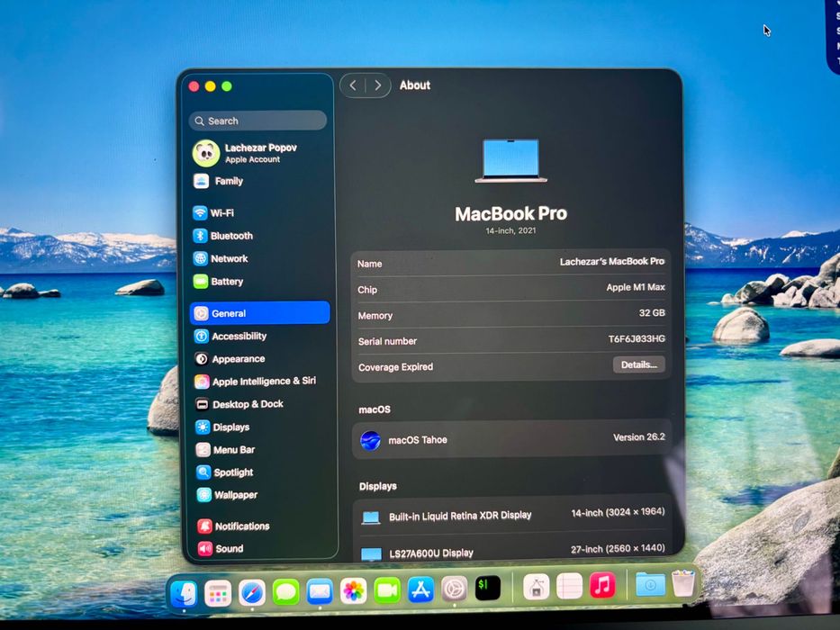Click the serial number T6F6J033HG
This screenshot has width=840, height=630.
[637, 338]
